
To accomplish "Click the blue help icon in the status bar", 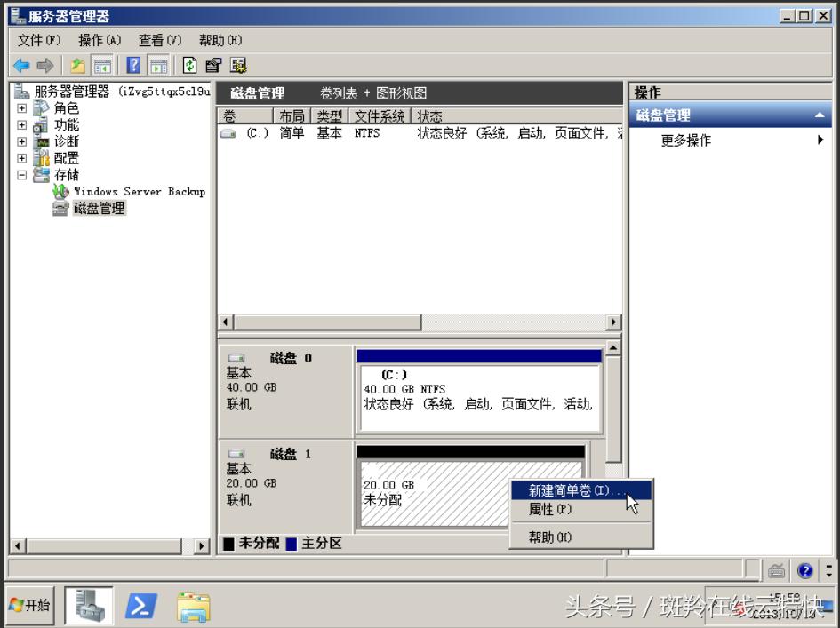I will tap(805, 569).
